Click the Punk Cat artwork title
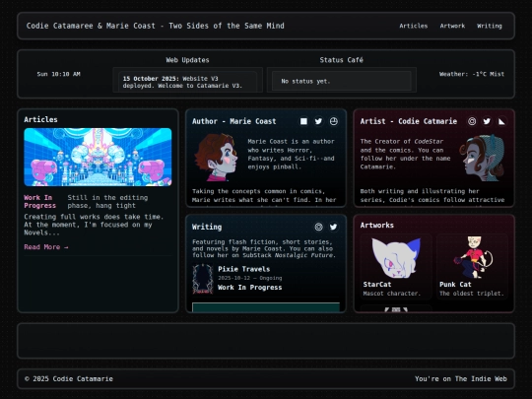Image resolution: width=532 pixels, height=399 pixels. click(x=455, y=285)
